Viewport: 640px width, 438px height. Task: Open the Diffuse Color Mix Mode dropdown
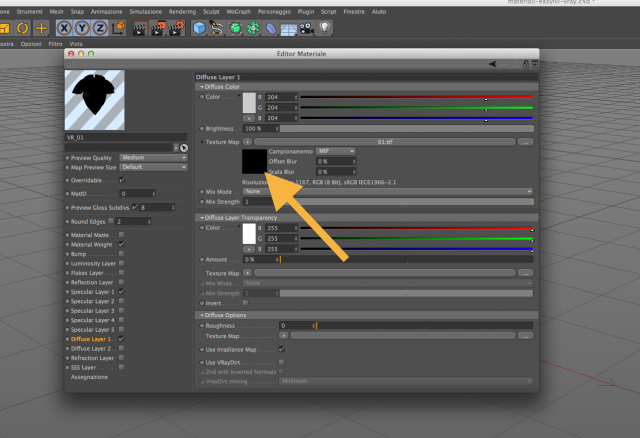point(388,191)
